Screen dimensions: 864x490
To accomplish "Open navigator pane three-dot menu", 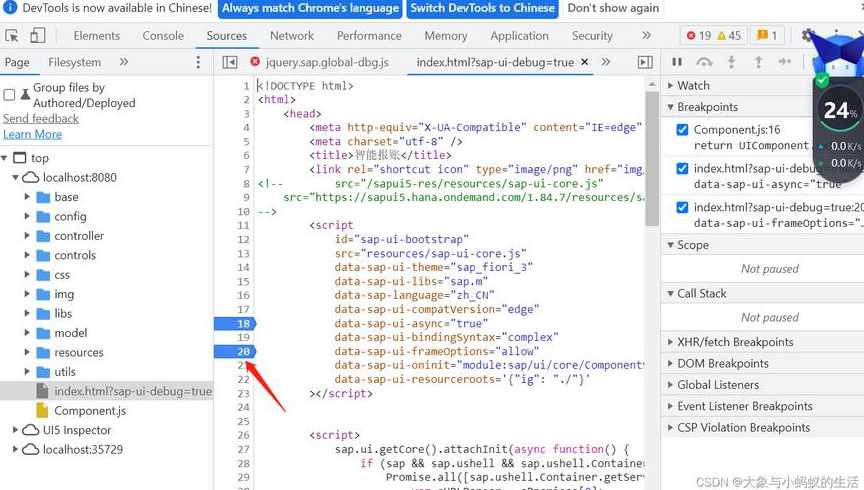I will pyautogui.click(x=198, y=62).
